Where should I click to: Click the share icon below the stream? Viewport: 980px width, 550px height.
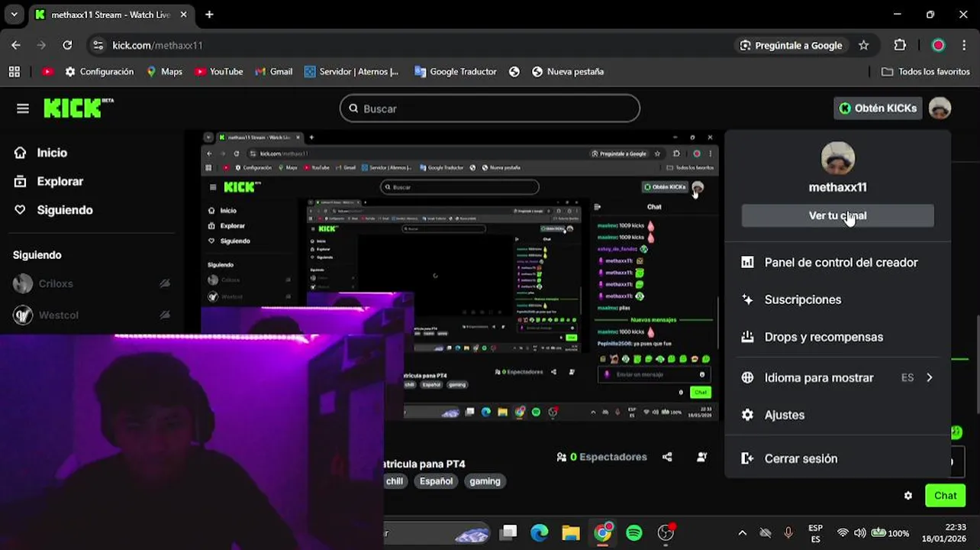[667, 457]
